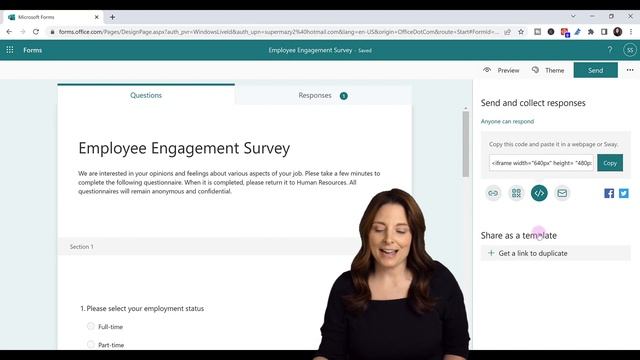Click the form vertical scrollbar thumb
The width and height of the screenshot is (640, 360).
click(x=466, y=144)
